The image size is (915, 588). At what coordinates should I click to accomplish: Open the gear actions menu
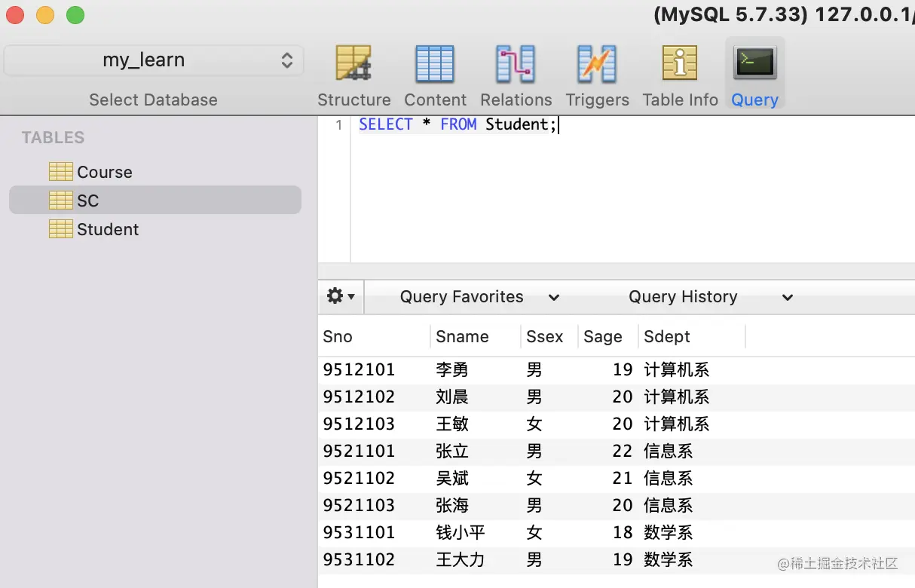pos(341,296)
